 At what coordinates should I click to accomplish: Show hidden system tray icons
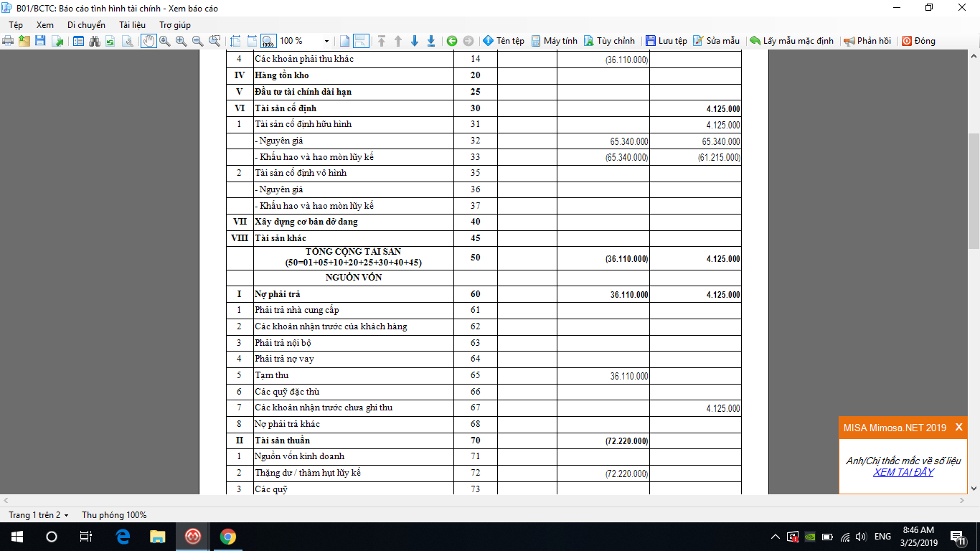click(x=775, y=537)
